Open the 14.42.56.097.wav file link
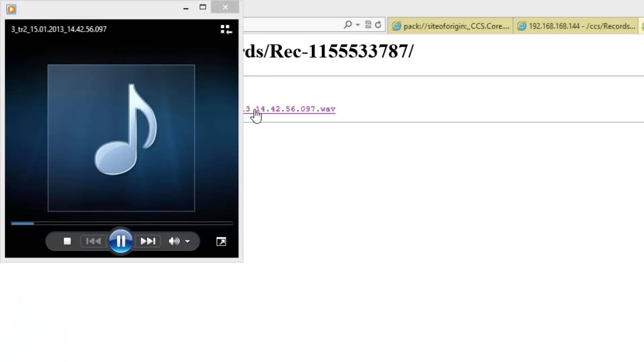Image resolution: width=644 pixels, height=362 pixels. (289, 109)
